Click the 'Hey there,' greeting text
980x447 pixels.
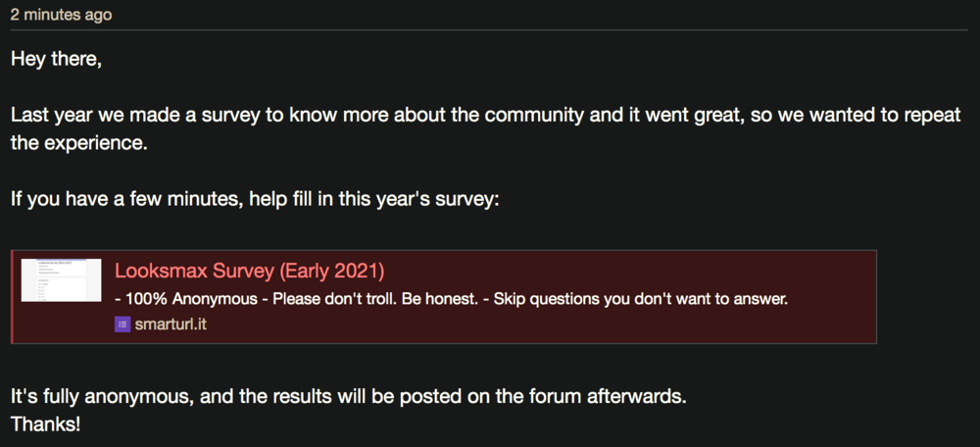(56, 59)
